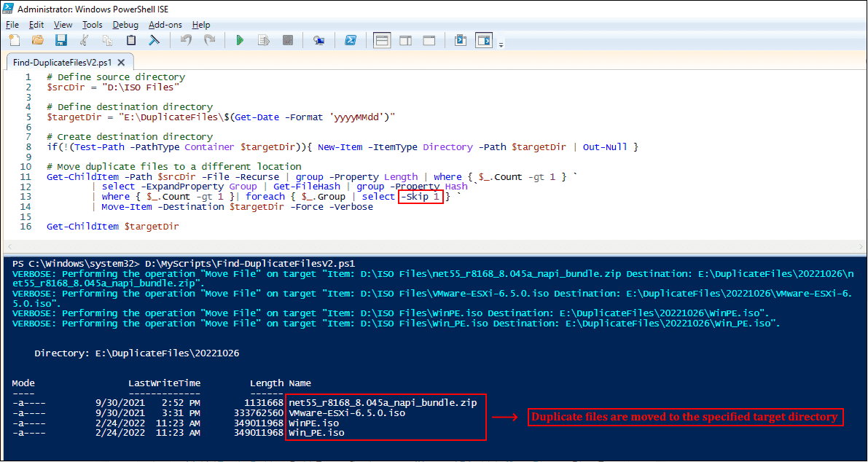The height and width of the screenshot is (462, 868).
Task: Click "Test-Path" in line 8
Action: point(98,147)
